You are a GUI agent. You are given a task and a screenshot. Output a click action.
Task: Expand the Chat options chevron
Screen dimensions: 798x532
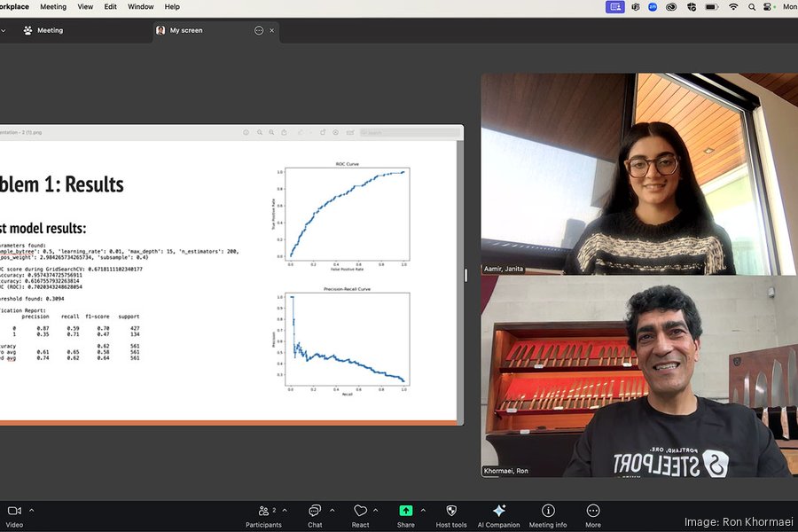pos(332,510)
